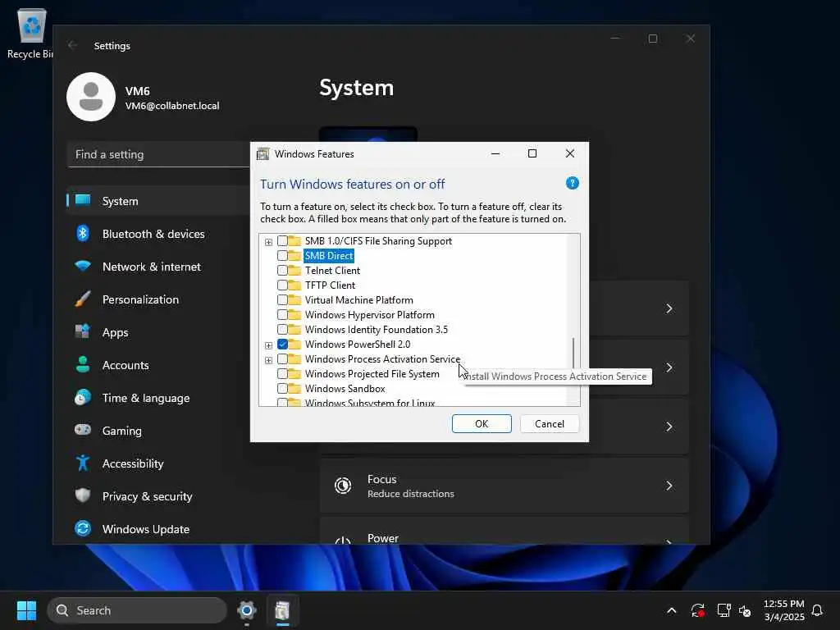Open notifications bell icon
Image resolution: width=840 pixels, height=630 pixels.
click(817, 610)
